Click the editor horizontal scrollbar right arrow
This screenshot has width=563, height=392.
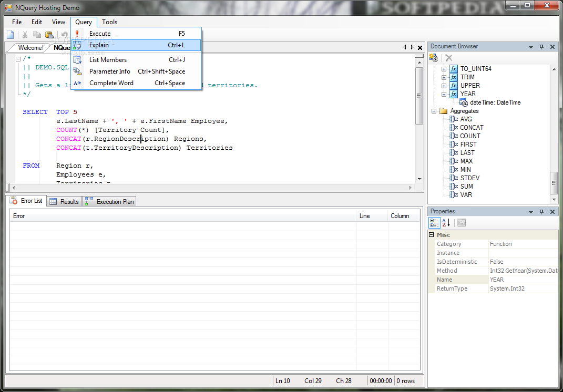[x=411, y=188]
